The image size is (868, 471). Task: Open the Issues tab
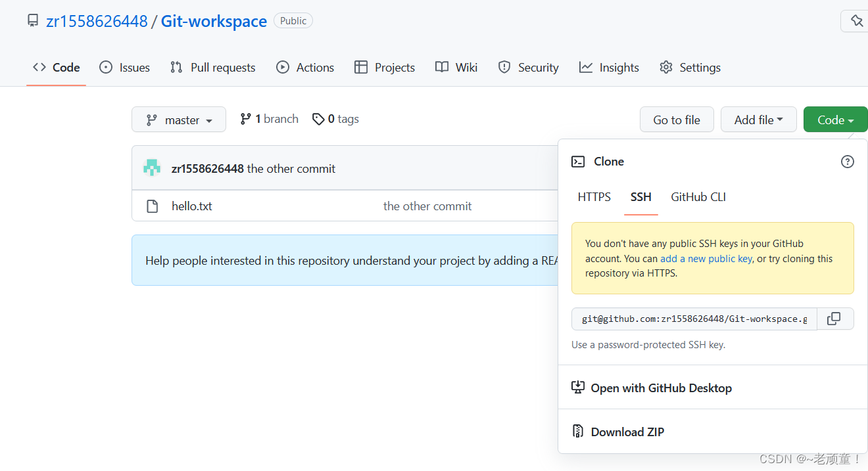(124, 67)
